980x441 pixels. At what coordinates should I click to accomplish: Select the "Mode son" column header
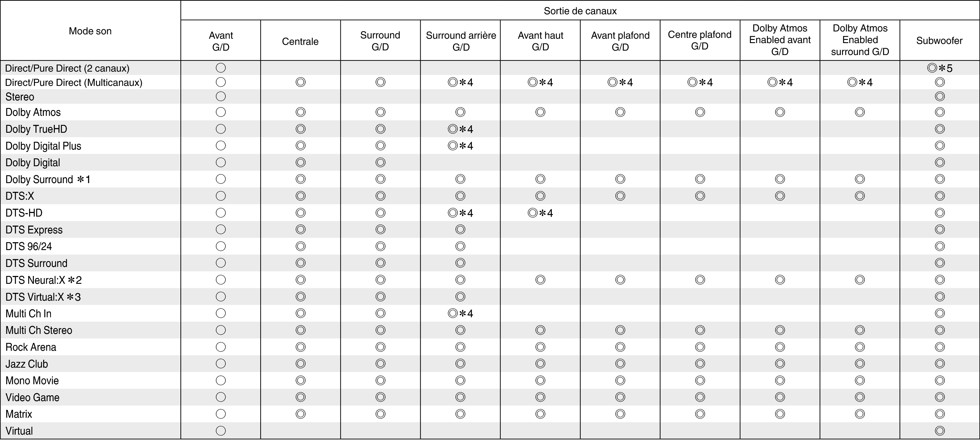90,31
